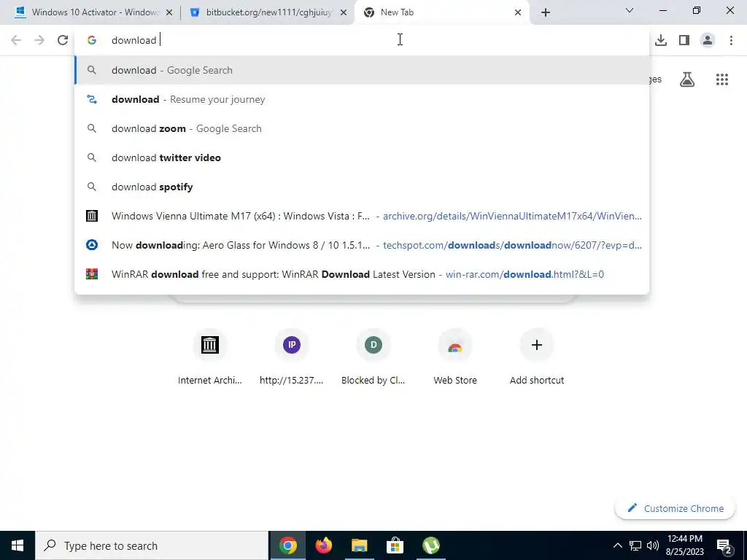Screen dimensions: 747x560
Task: Open volume control tray icon
Action: pos(653,545)
